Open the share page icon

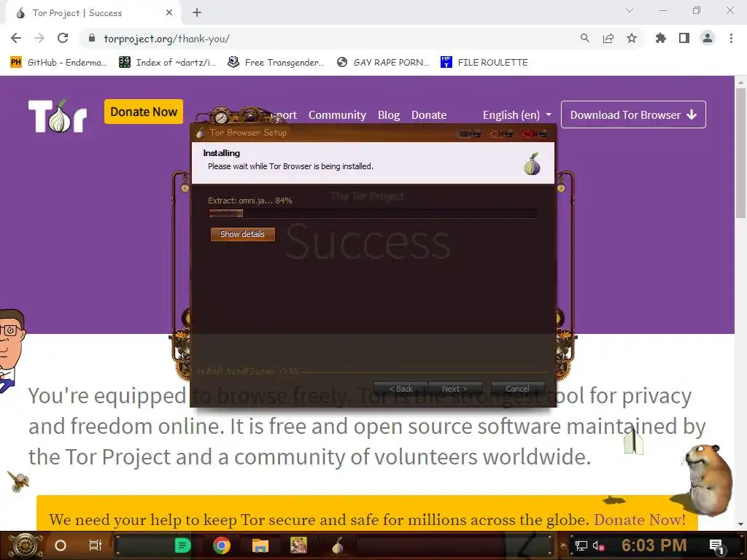click(608, 38)
